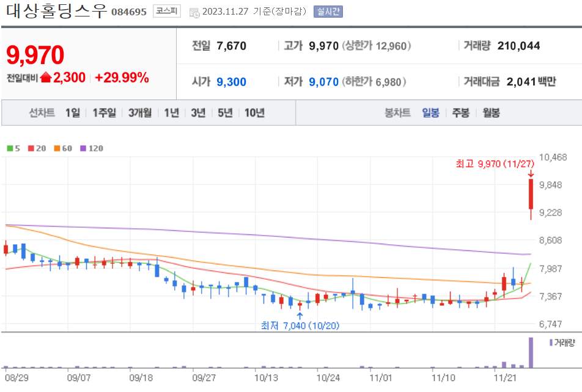The image size is (582, 392).
Task: Click the 10,468 price axis label
Action: (x=553, y=158)
